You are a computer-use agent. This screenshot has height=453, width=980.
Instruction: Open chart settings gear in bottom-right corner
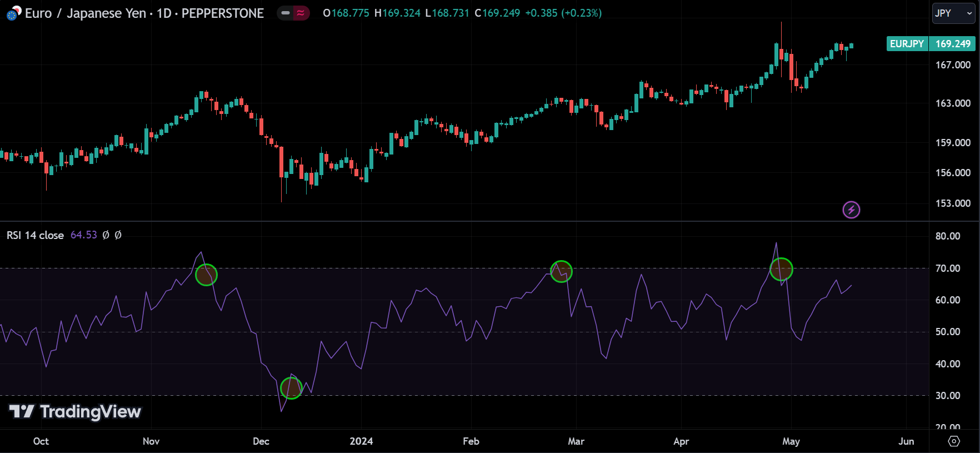tap(954, 441)
